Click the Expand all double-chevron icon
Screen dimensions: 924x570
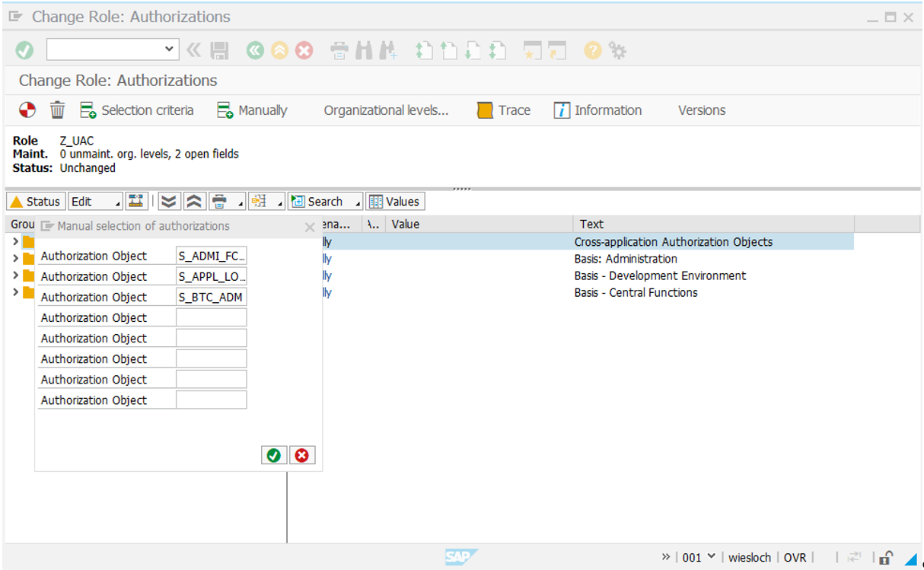(x=169, y=202)
